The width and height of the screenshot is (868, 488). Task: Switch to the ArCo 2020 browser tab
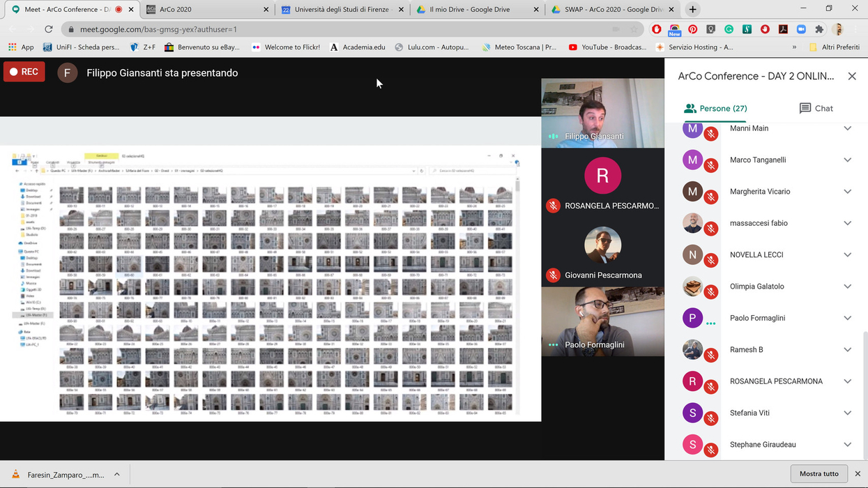click(x=206, y=10)
